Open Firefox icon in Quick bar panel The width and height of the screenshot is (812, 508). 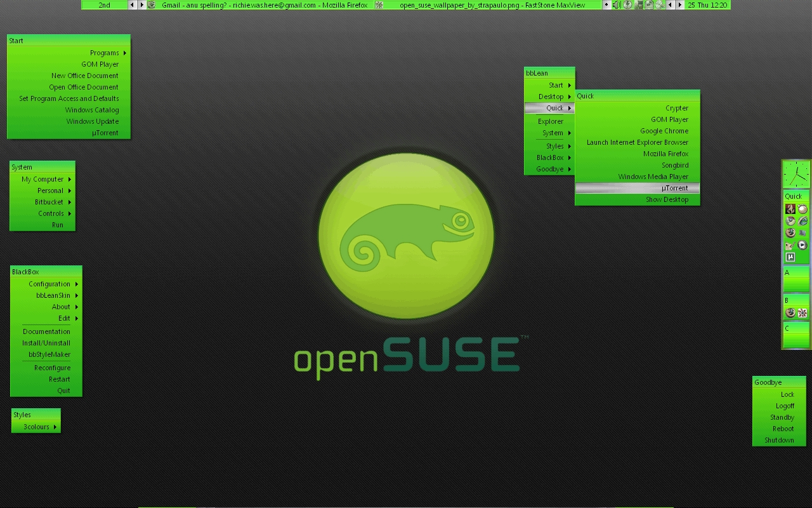pyautogui.click(x=790, y=233)
